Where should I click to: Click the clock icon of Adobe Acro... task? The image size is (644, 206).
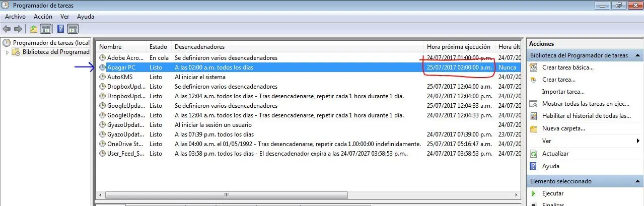pos(103,58)
